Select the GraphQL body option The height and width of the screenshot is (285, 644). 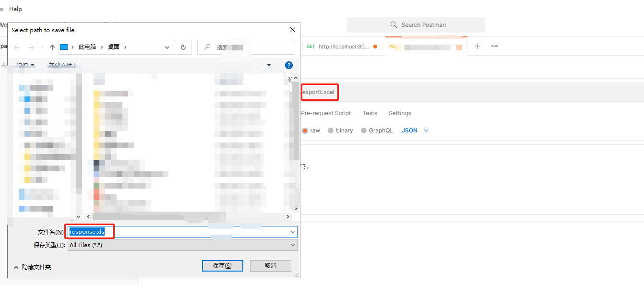point(377,131)
